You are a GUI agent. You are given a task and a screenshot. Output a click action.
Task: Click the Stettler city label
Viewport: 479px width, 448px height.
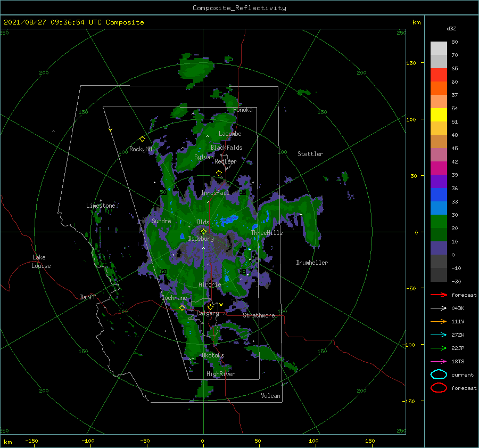point(310,154)
